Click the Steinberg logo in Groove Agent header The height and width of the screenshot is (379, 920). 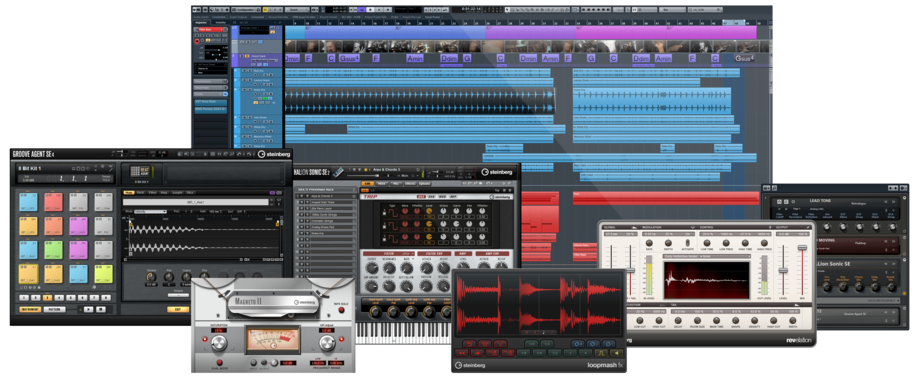[x=273, y=154]
